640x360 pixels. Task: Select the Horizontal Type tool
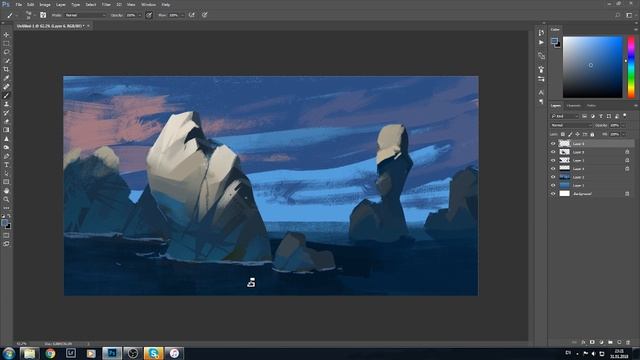coord(6,164)
